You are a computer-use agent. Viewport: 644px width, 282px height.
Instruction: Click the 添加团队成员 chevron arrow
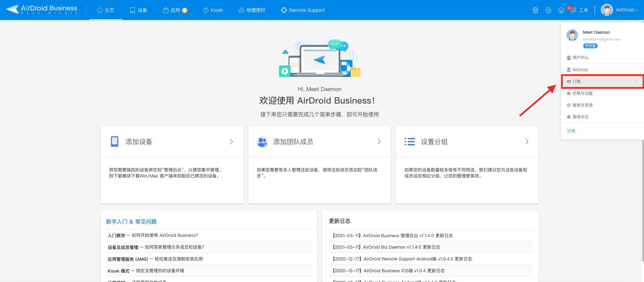pos(379,142)
